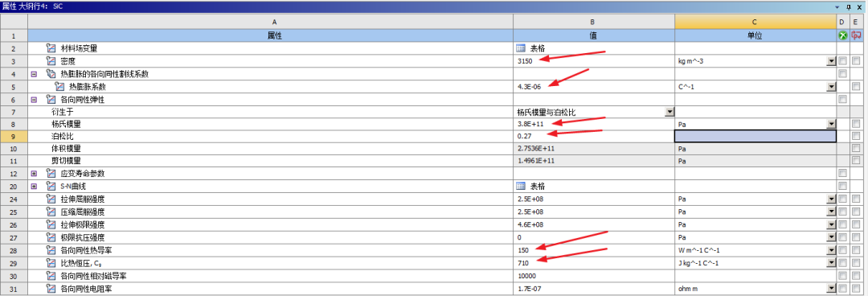Click the S-N曲线 property icon

51,187
